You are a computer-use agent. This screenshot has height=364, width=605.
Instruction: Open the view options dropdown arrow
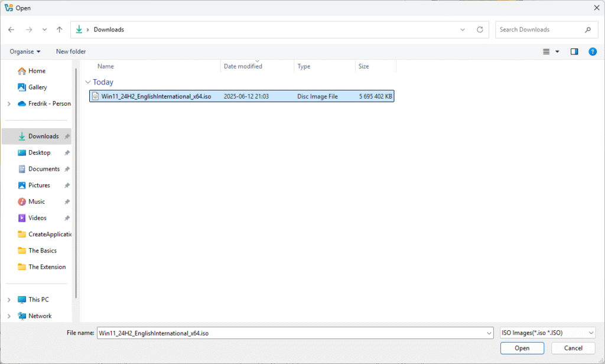pos(557,52)
